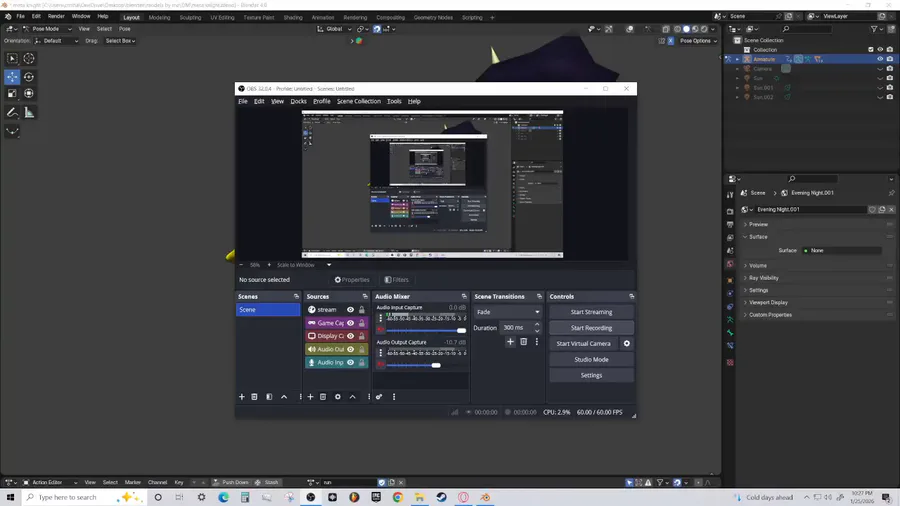Open Steam from the Windows taskbar

[x=441, y=497]
